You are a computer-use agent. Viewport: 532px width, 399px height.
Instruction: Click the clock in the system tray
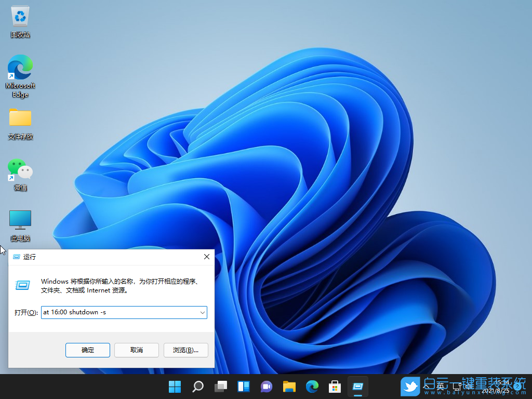click(x=496, y=387)
